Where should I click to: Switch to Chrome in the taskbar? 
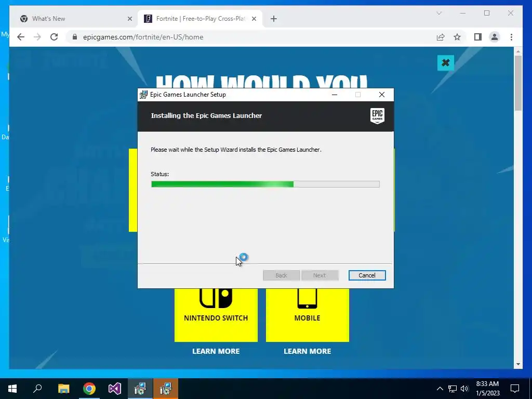click(x=89, y=389)
